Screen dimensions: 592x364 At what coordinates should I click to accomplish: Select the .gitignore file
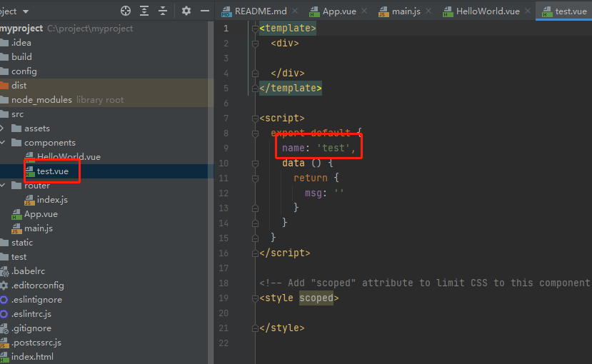click(x=31, y=328)
